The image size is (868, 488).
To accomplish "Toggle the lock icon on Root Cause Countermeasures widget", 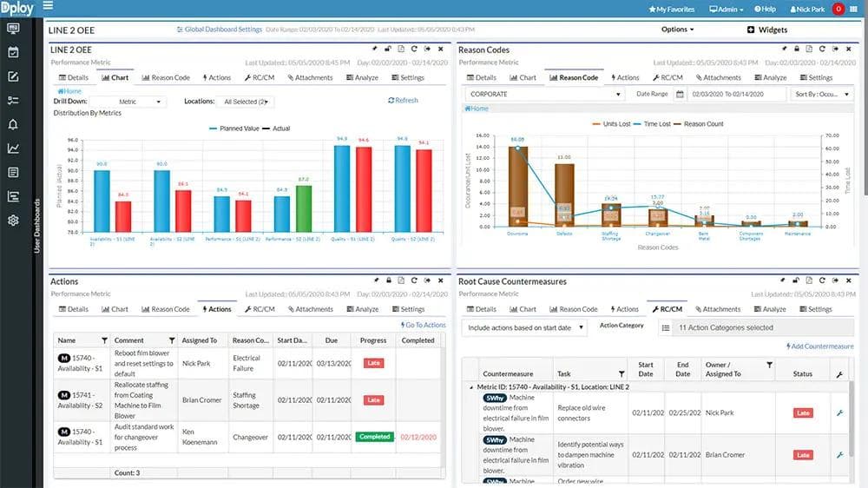I will (797, 281).
